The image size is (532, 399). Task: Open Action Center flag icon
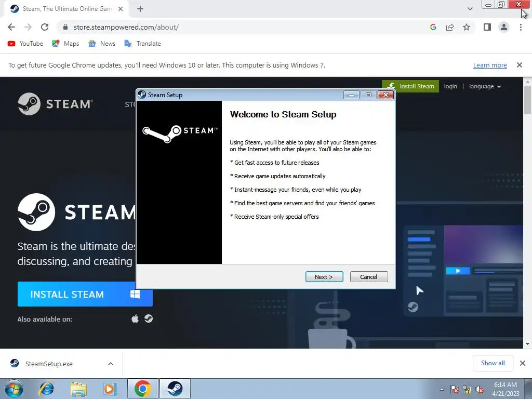(x=455, y=389)
